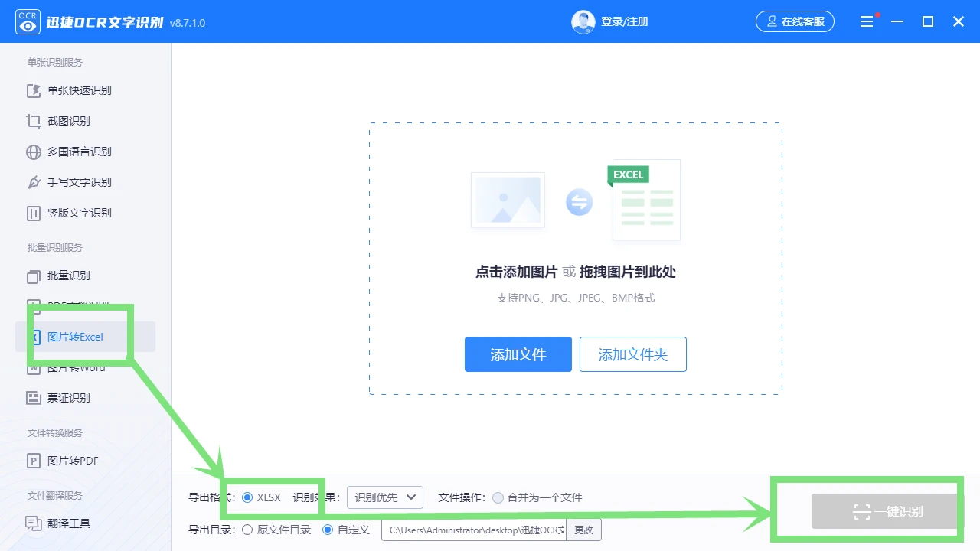
Task: Click the image placeholder illustration
Action: [508, 201]
